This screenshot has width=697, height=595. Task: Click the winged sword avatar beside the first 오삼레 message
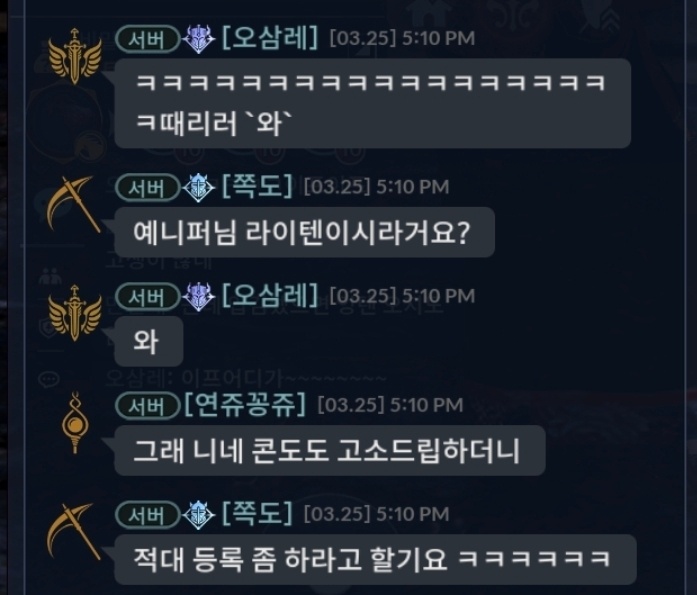click(x=75, y=56)
